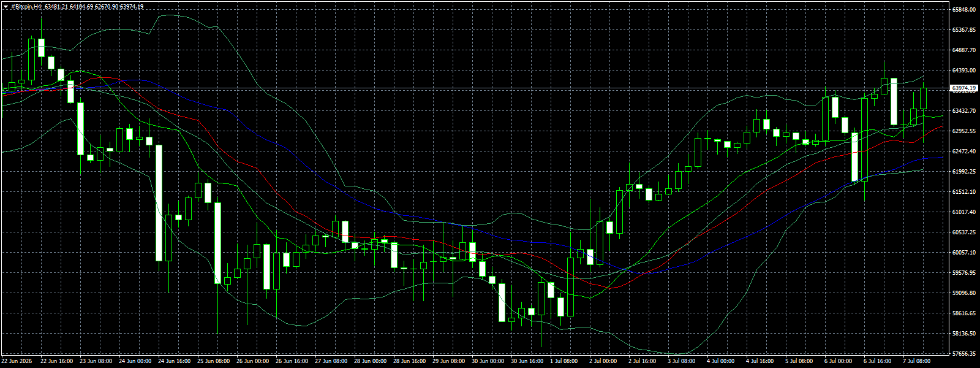
Task: Click price level 58616.65 on the axis
Action: coord(964,313)
